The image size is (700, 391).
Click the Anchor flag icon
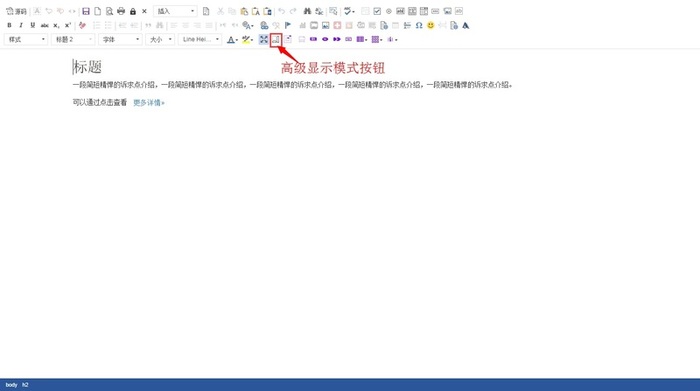[x=288, y=25]
